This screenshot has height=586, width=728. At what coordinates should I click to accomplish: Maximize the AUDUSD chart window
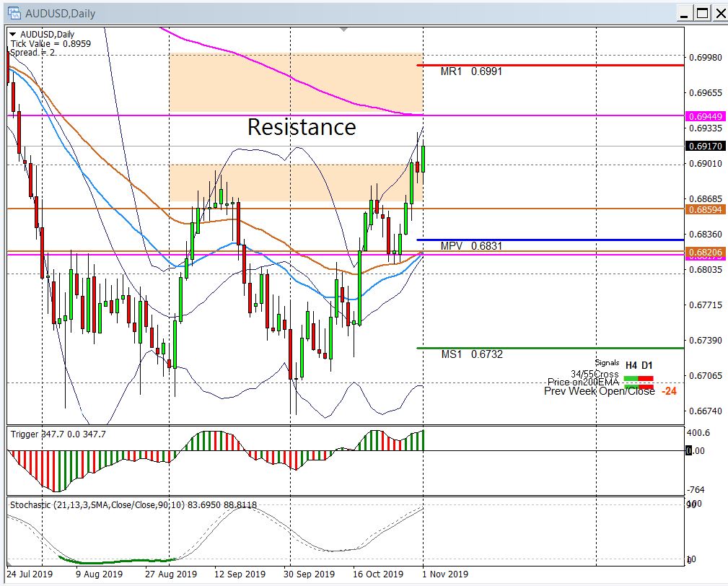point(701,13)
